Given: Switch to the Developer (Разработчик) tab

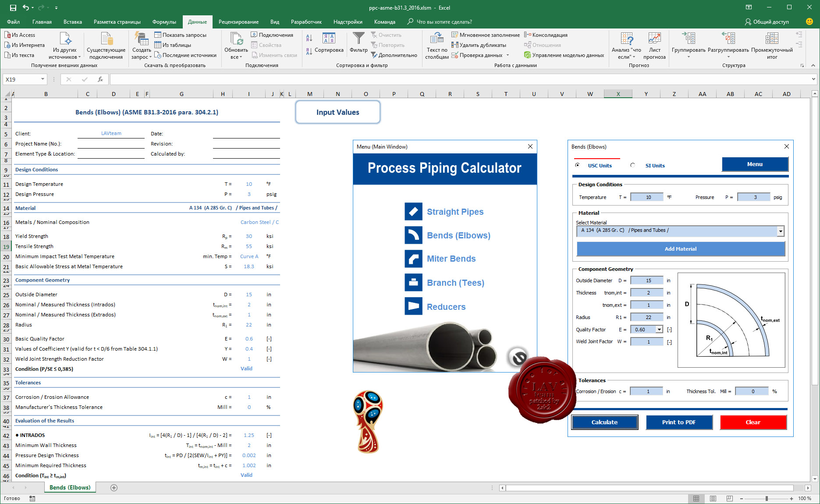Looking at the screenshot, I should point(306,22).
